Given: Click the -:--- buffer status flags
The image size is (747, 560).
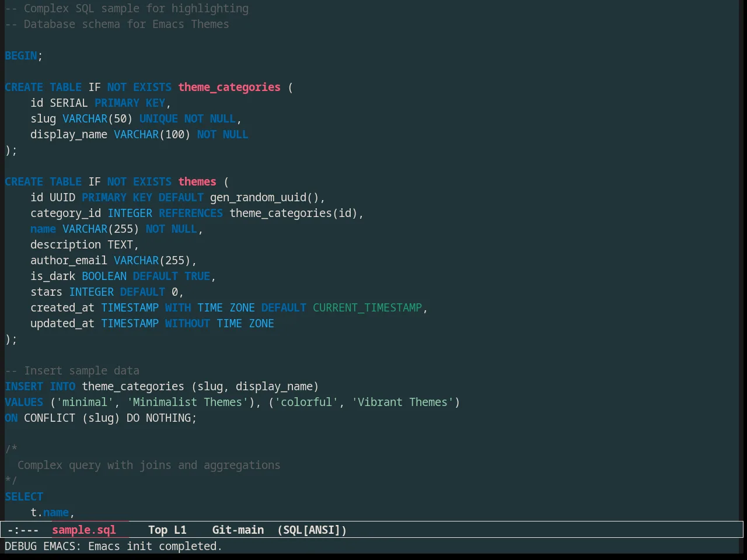Looking at the screenshot, I should (x=23, y=530).
